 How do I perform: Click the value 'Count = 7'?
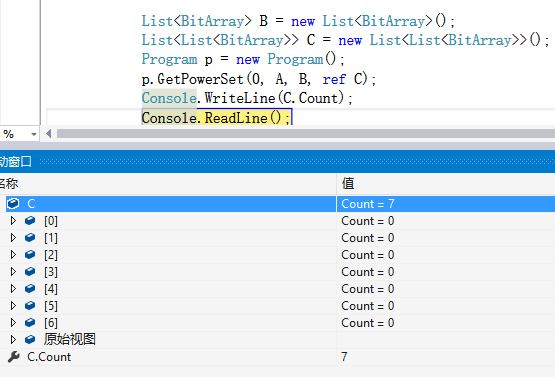367,204
